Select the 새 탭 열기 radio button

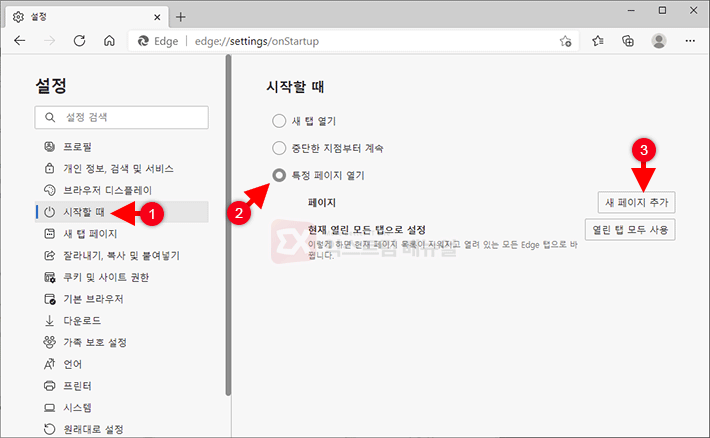[x=279, y=121]
